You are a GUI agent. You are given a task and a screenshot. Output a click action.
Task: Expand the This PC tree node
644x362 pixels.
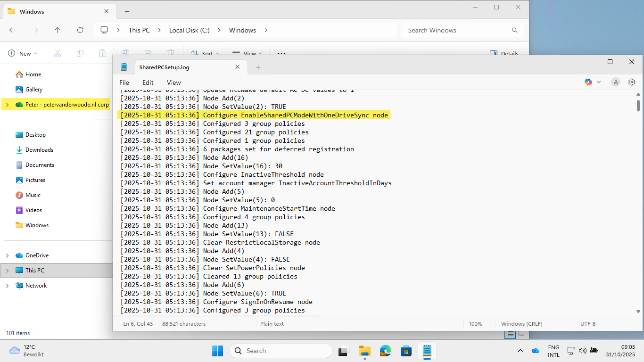click(8, 271)
